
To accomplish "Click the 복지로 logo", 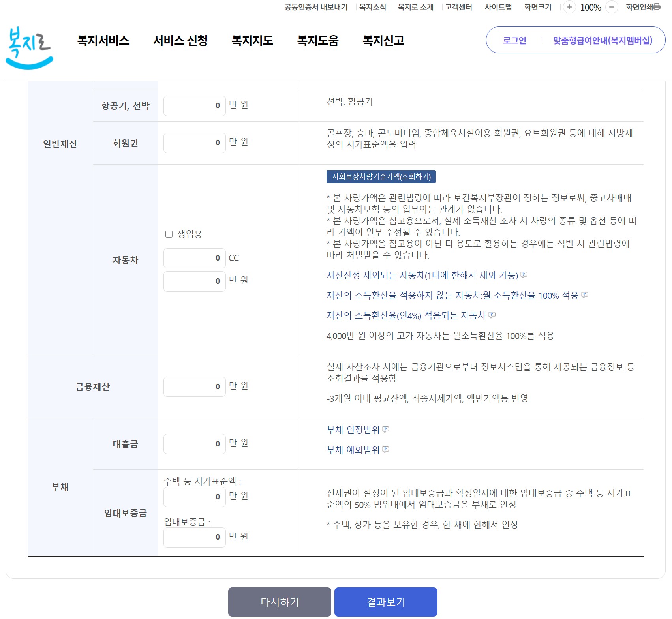I will pos(28,47).
